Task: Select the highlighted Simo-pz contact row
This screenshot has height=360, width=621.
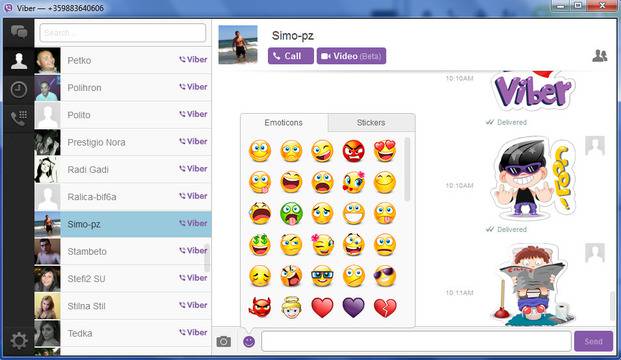Action: pos(123,224)
